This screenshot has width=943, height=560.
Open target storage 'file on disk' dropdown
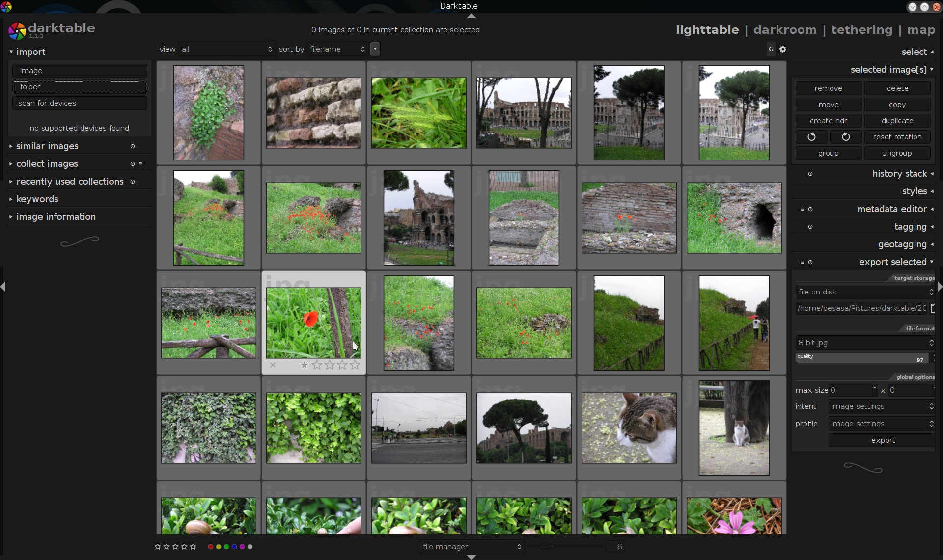pyautogui.click(x=865, y=292)
